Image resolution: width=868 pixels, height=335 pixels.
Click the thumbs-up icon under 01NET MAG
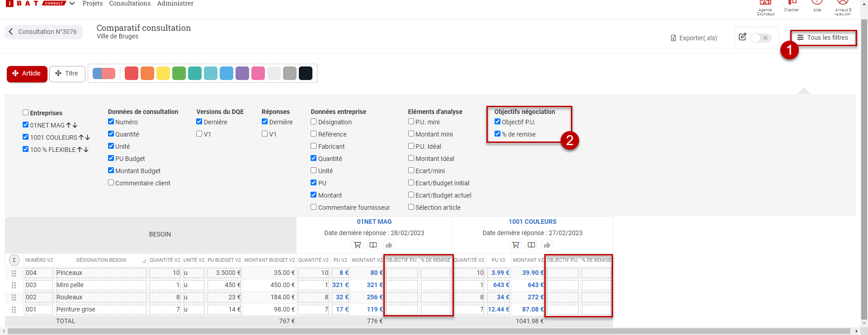389,245
